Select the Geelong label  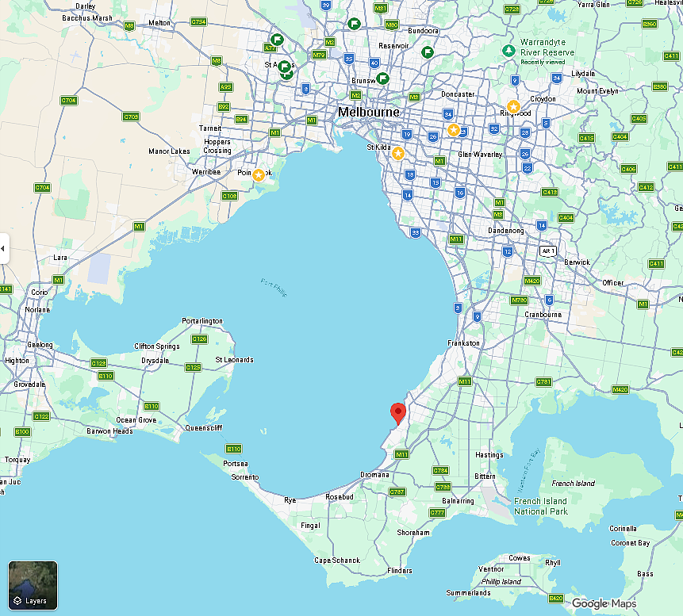40,345
